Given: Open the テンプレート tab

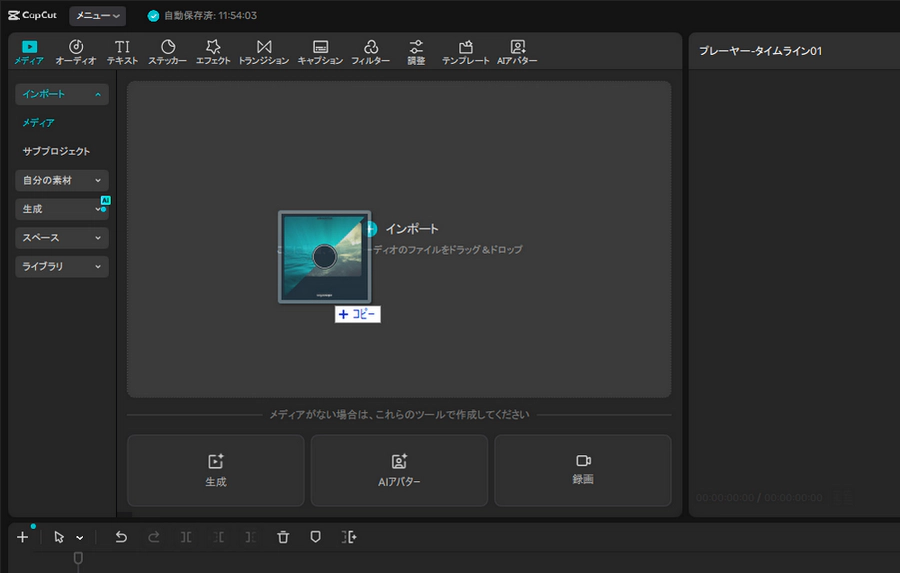Looking at the screenshot, I should [x=465, y=52].
